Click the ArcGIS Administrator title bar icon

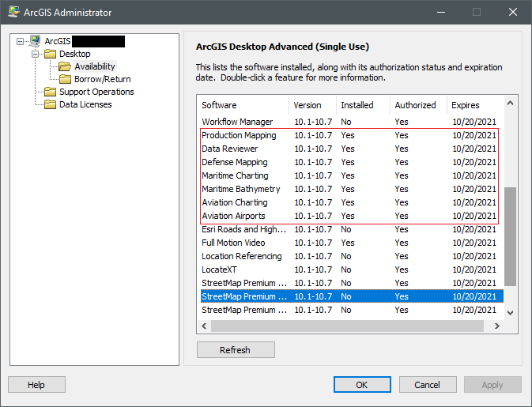(x=13, y=12)
